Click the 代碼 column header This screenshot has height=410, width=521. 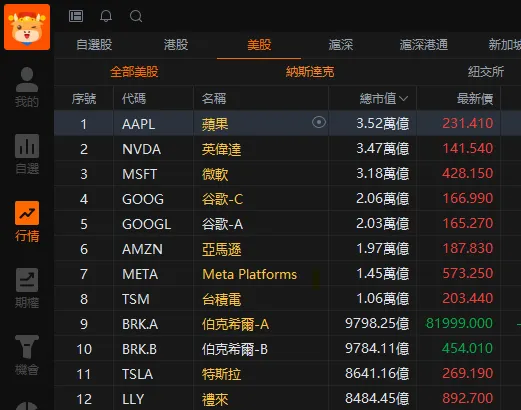click(134, 99)
